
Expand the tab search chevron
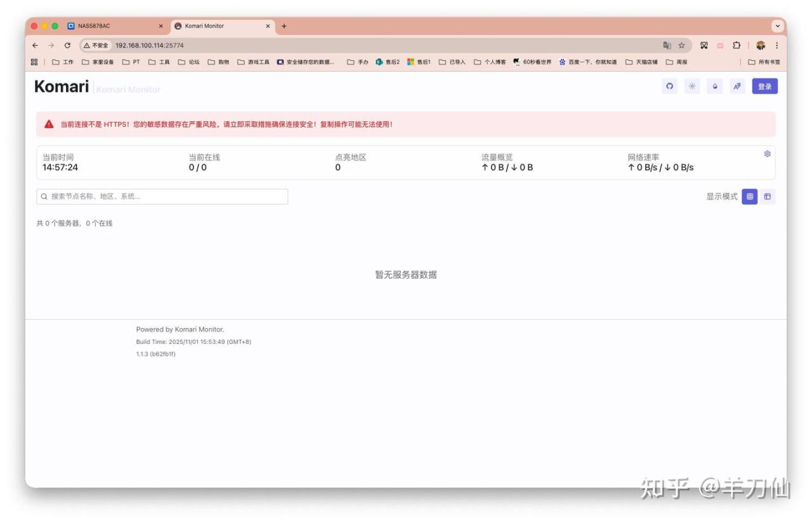click(x=777, y=26)
